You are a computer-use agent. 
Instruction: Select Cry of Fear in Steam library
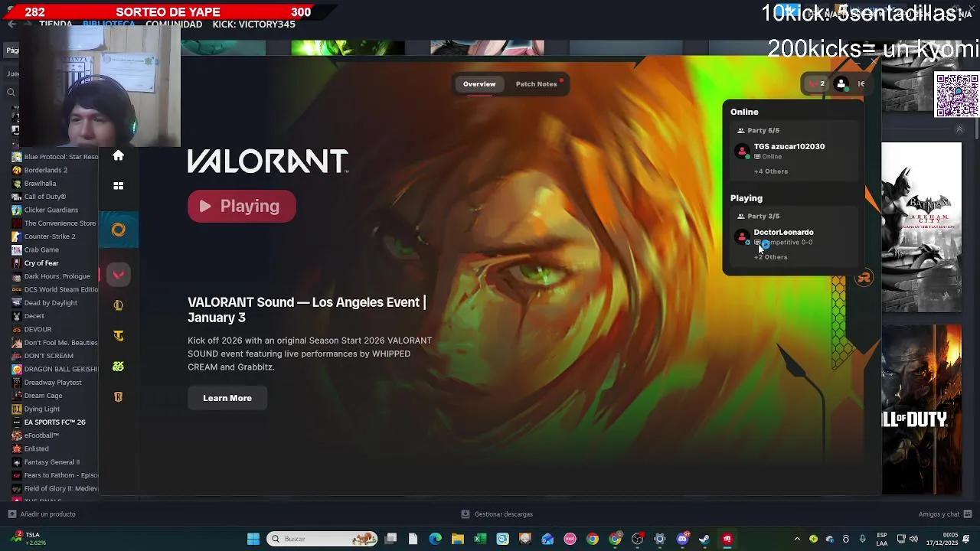pyautogui.click(x=41, y=263)
